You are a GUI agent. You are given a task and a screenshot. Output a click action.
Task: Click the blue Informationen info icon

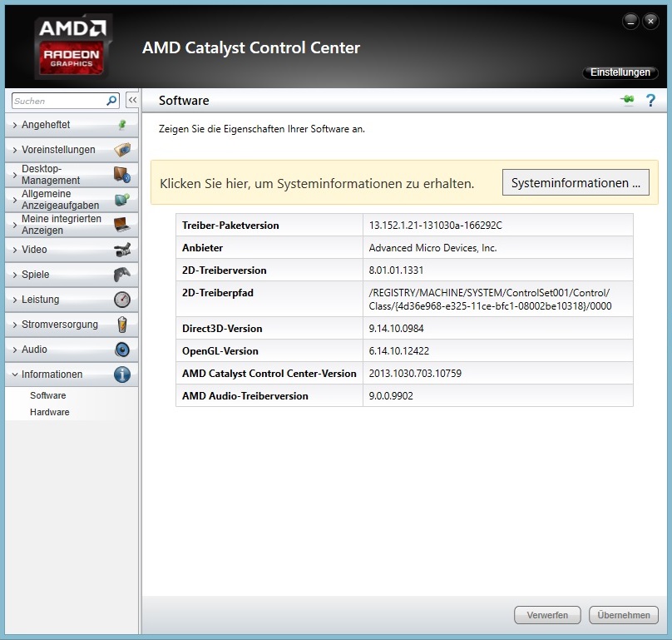point(122,375)
